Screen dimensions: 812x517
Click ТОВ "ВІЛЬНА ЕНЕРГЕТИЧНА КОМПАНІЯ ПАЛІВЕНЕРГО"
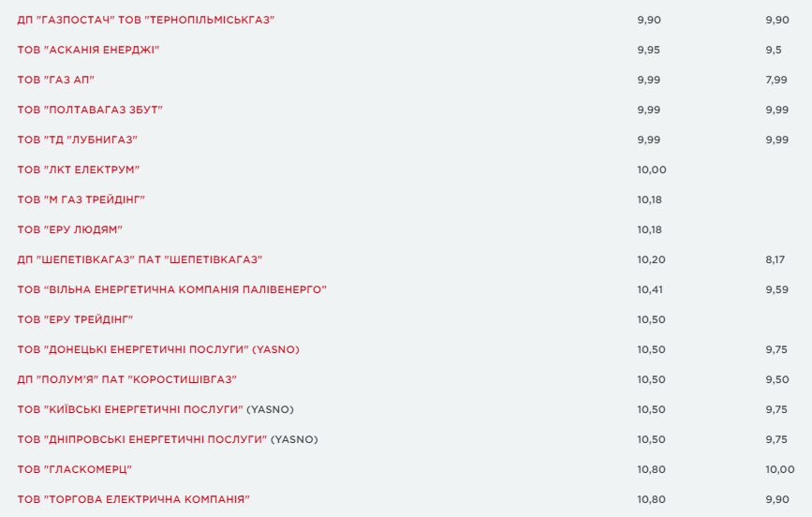tap(172, 289)
